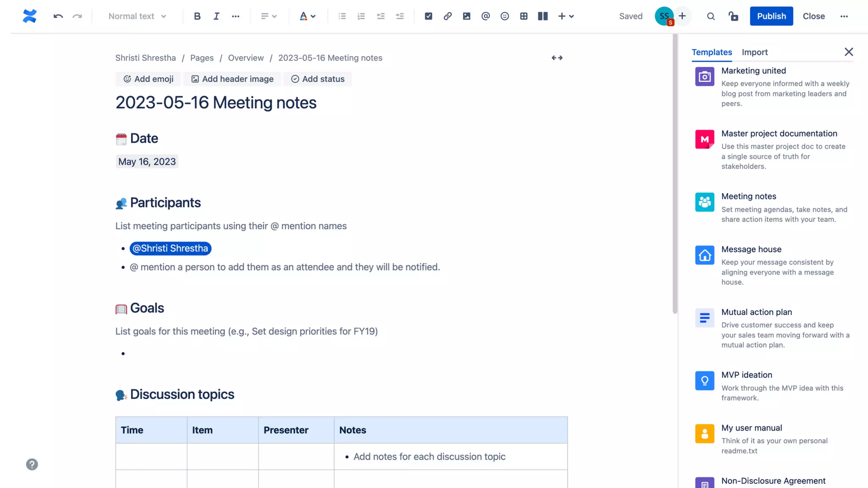Click the @ mention toolbar icon

486,16
